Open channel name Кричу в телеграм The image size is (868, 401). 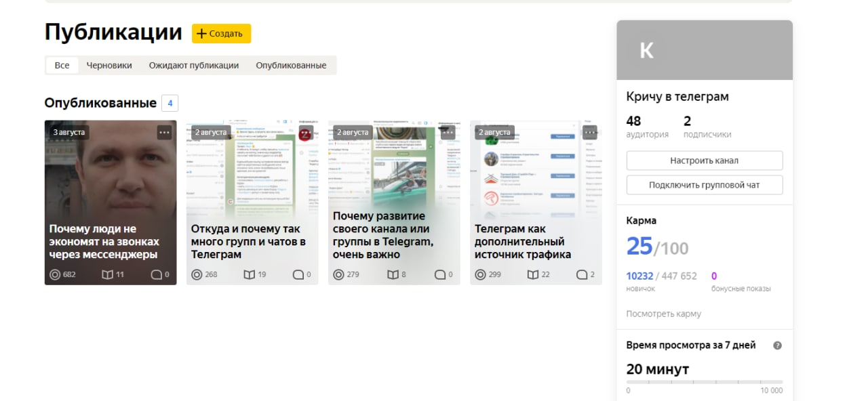677,97
